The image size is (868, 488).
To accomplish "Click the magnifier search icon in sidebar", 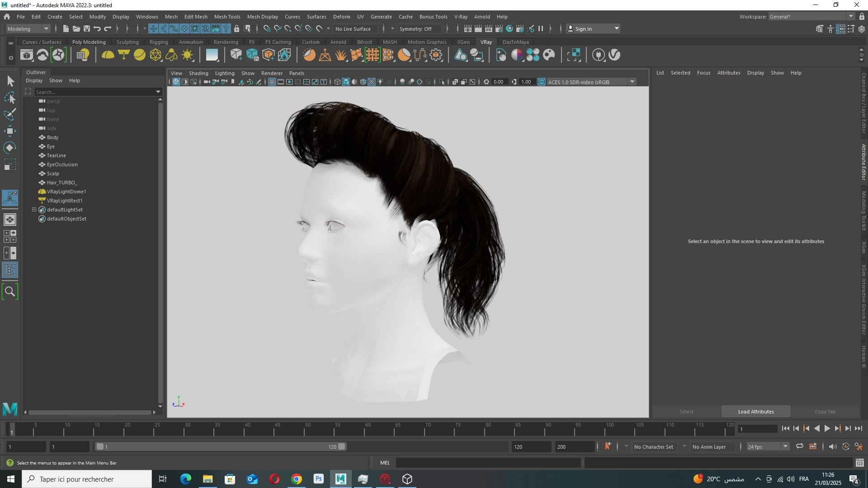I will tap(10, 291).
